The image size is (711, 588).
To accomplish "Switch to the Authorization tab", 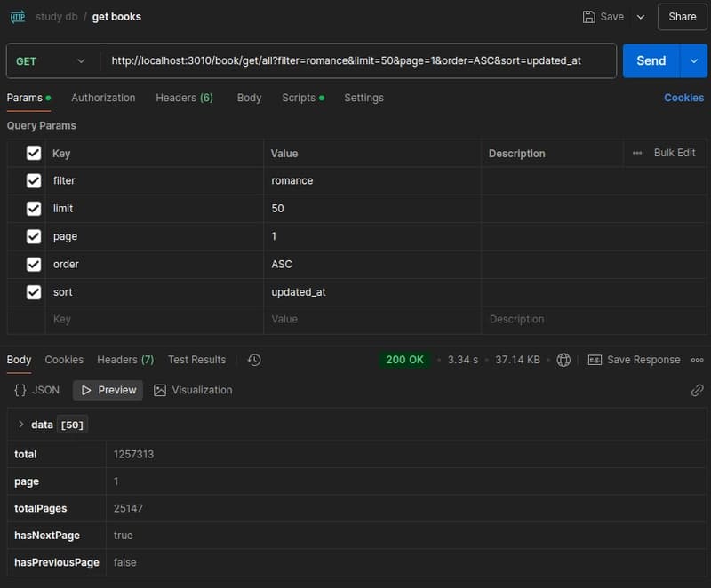I will pyautogui.click(x=103, y=98).
